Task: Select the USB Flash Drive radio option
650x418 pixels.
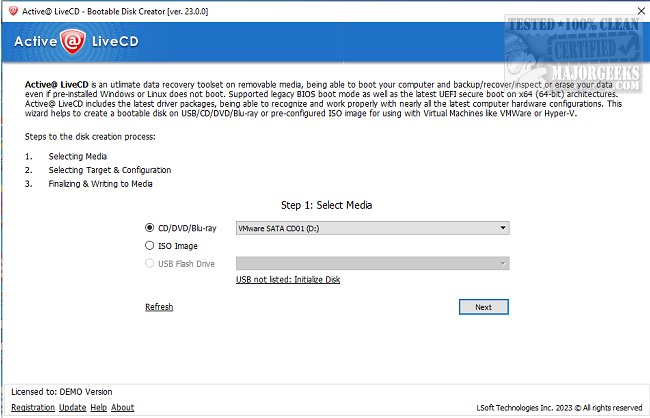Action: pos(151,263)
